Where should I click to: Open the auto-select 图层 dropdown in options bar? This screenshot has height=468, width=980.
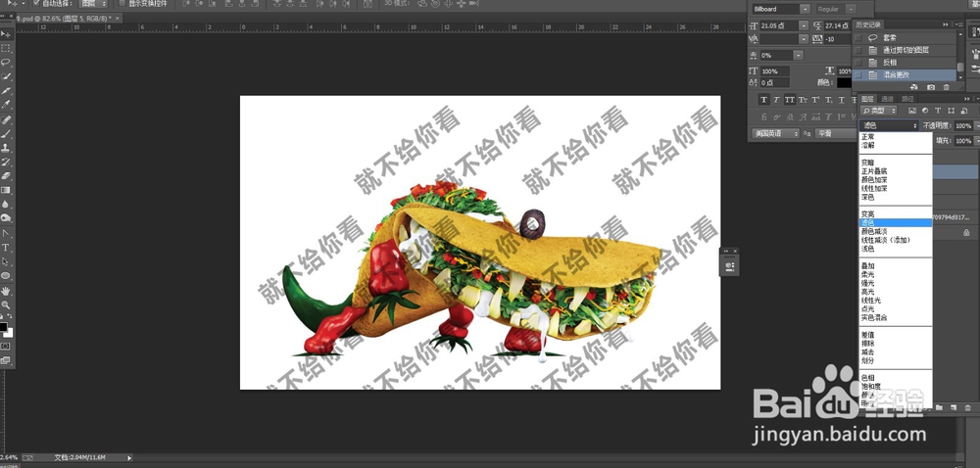94,4
